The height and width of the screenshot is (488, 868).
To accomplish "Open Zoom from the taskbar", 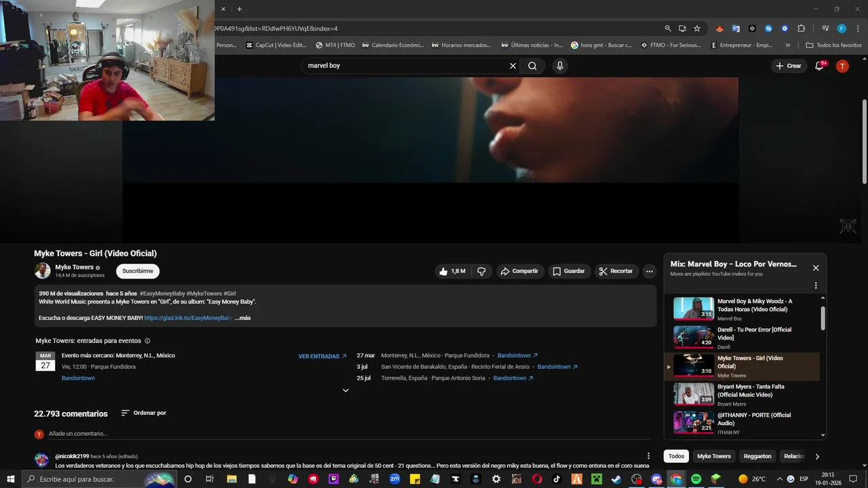I will point(395,479).
